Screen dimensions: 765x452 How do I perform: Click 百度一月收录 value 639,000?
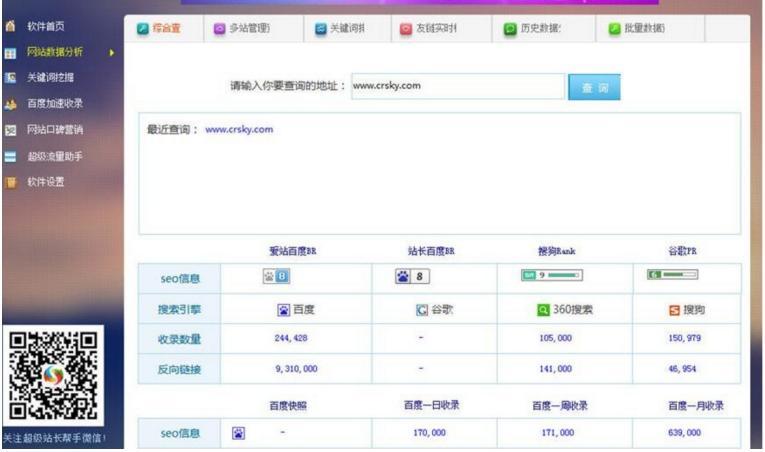(684, 432)
